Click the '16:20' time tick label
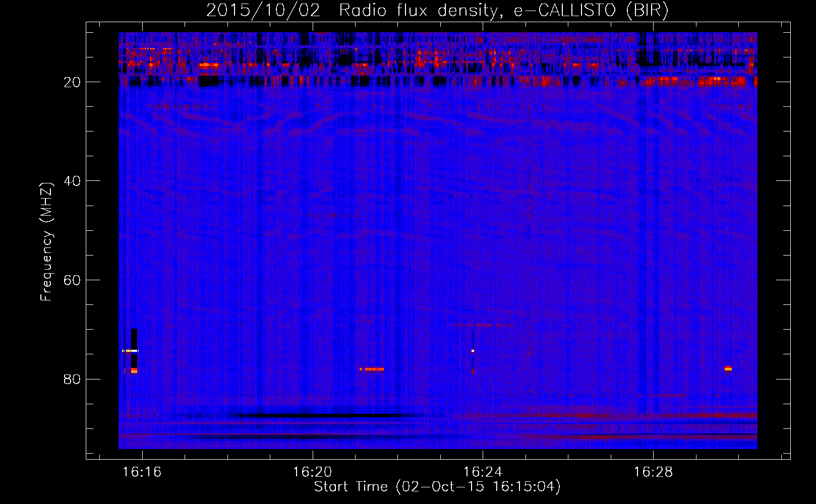This screenshot has width=816, height=504. (x=312, y=472)
